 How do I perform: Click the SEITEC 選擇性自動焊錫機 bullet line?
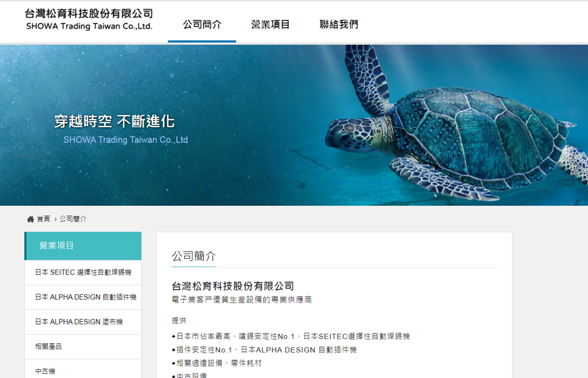291,337
